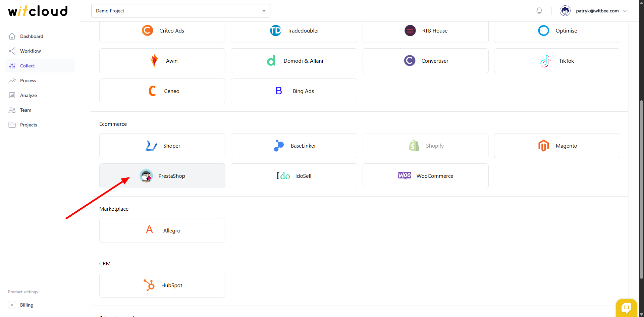Click the Ceneo logo
Viewport: 644px width, 317px height.
coord(152,91)
